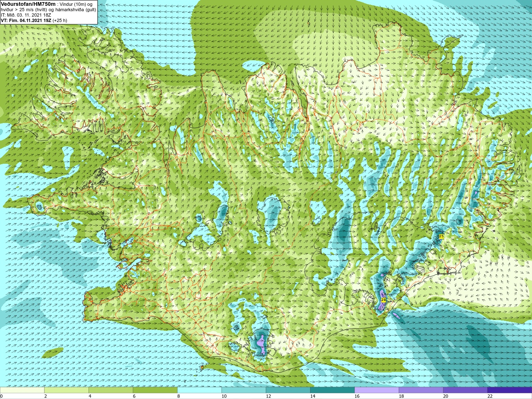Click the 8–10 m/s pale cyan legend swatch
The height and width of the screenshot is (399, 532).
[199, 390]
